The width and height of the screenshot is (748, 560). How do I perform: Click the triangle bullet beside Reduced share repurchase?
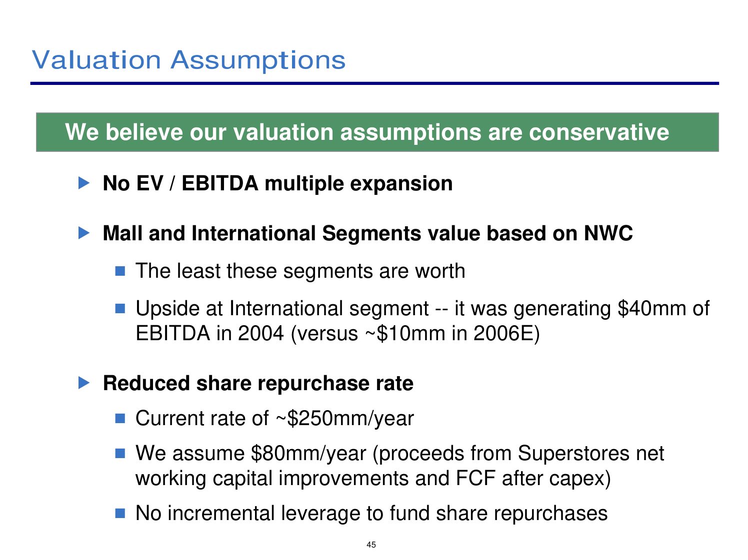pyautogui.click(x=84, y=383)
